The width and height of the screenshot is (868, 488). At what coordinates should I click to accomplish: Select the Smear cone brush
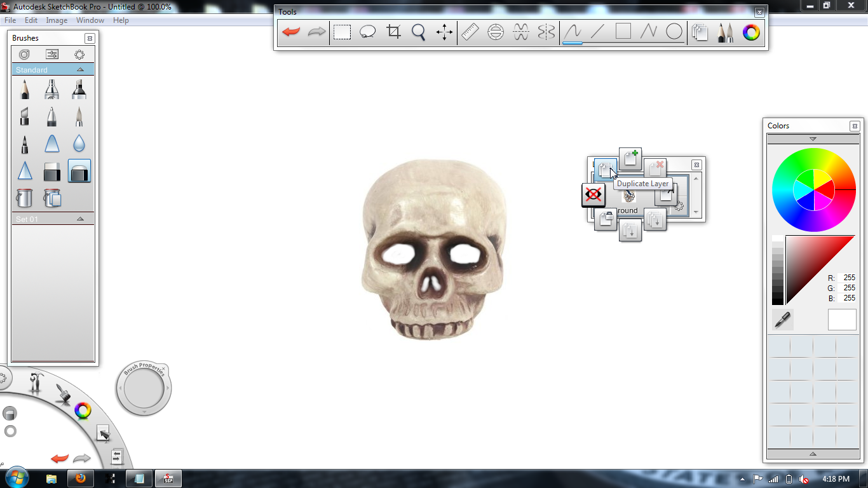click(x=52, y=144)
